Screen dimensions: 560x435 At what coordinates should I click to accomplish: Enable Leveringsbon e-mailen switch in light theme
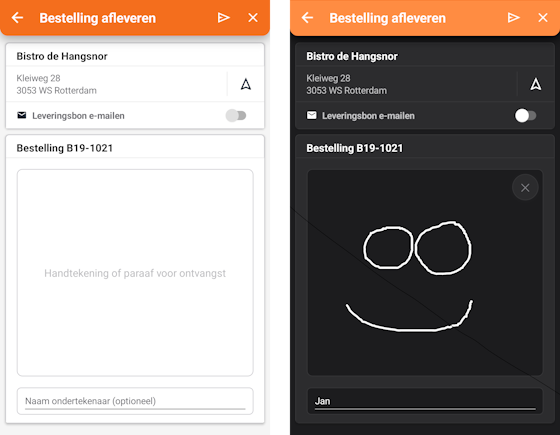[x=236, y=115]
